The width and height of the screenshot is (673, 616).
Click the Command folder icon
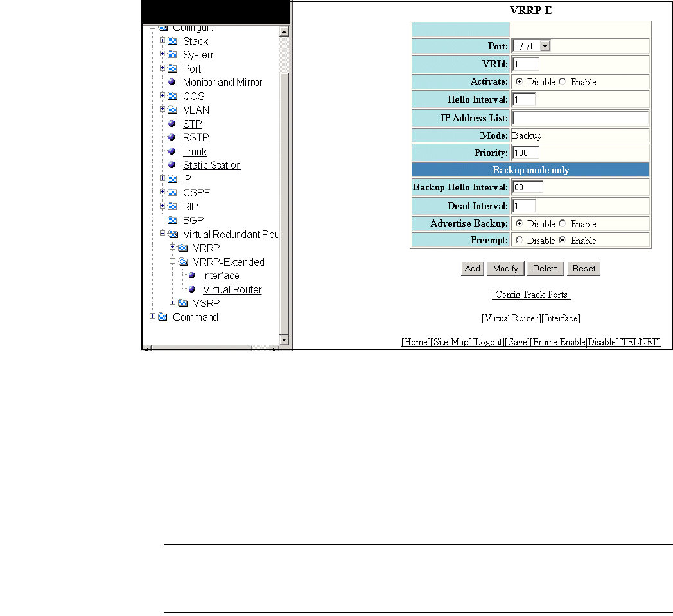point(162,317)
